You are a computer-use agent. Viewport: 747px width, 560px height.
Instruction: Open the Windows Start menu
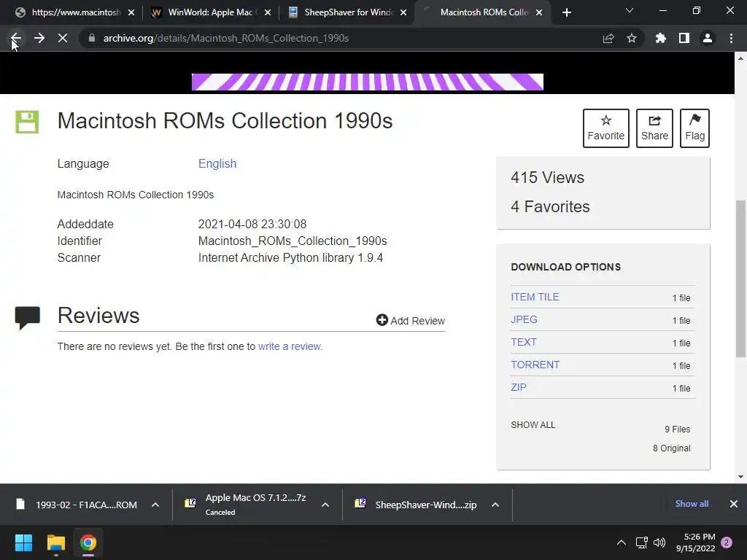coord(23,542)
